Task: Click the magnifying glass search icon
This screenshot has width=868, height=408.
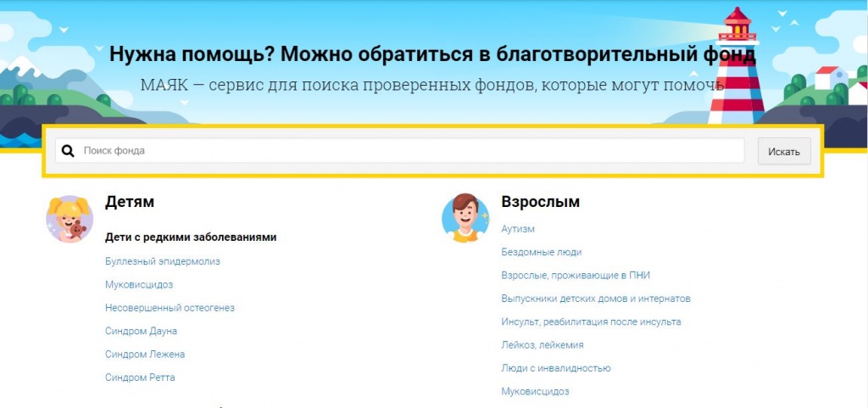Action: (x=69, y=151)
